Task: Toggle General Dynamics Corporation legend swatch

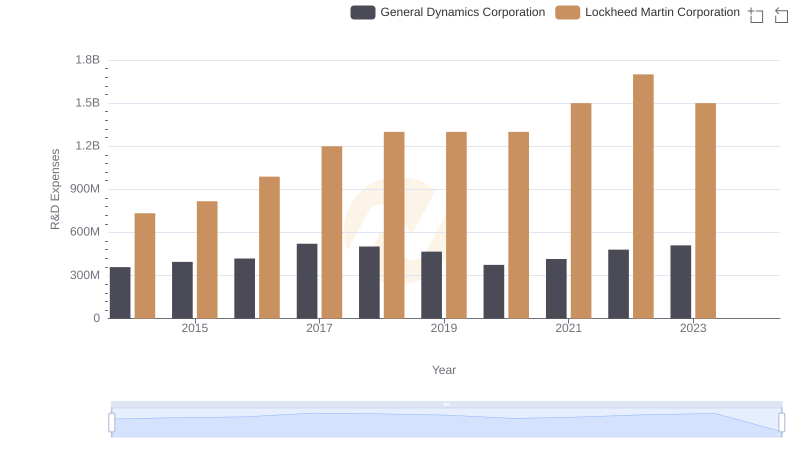Action: coord(363,12)
